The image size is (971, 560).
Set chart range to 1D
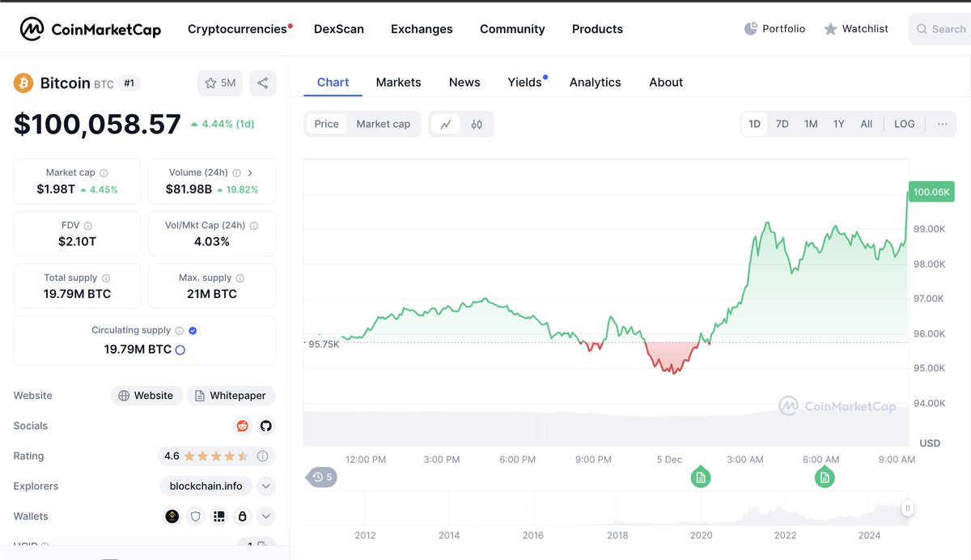coord(755,124)
